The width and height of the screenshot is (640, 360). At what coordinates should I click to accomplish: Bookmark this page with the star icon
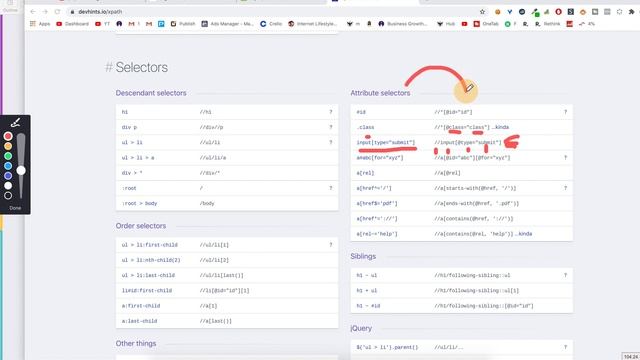coord(482,12)
